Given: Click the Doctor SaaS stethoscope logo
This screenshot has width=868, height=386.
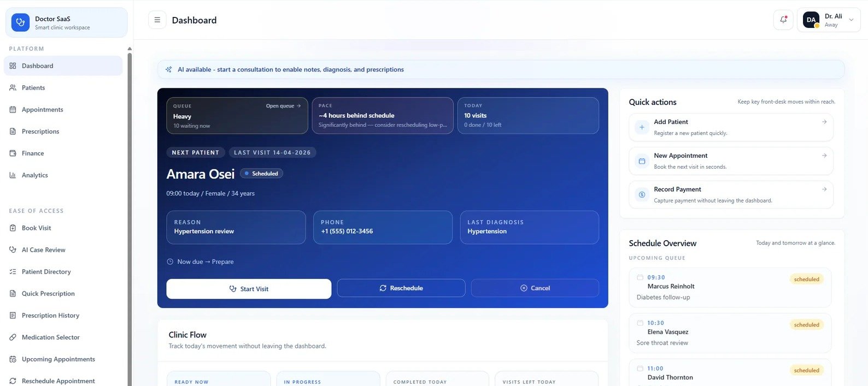Looking at the screenshot, I should [x=21, y=22].
